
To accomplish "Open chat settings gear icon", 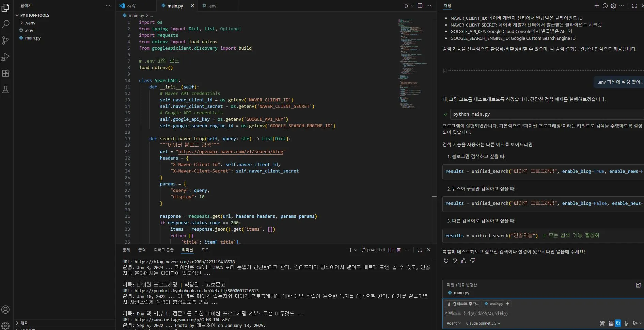I will coord(613,6).
